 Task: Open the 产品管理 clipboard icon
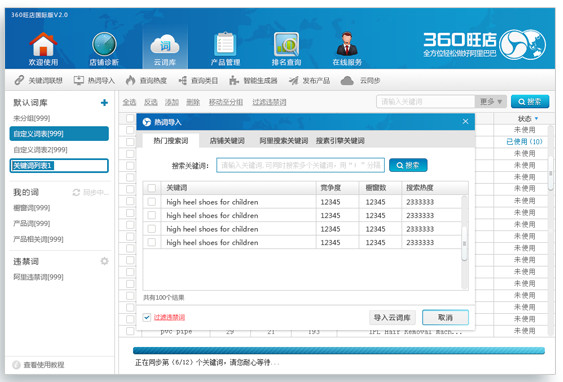[x=225, y=45]
